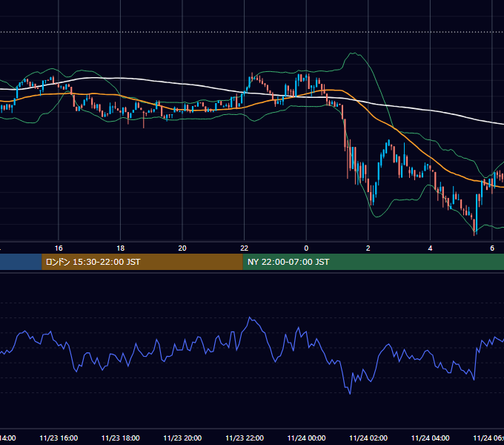Viewport: 504px width, 445px height.
Task: Click the 11/23 16:00 time label
Action: 59,438
